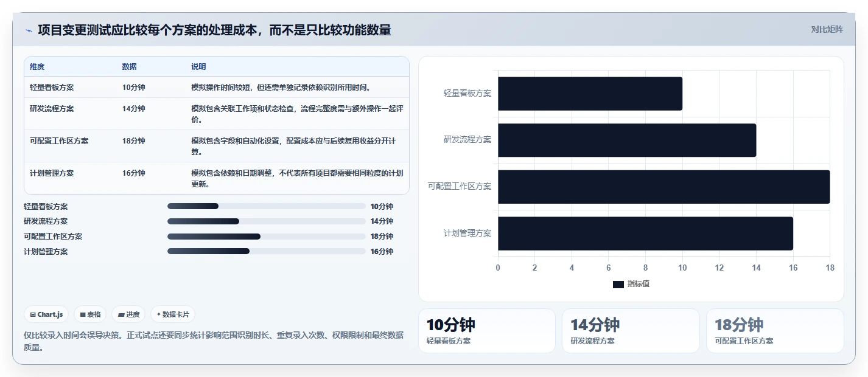Open the 10分钟 轻量看板方案 data card

tap(487, 331)
